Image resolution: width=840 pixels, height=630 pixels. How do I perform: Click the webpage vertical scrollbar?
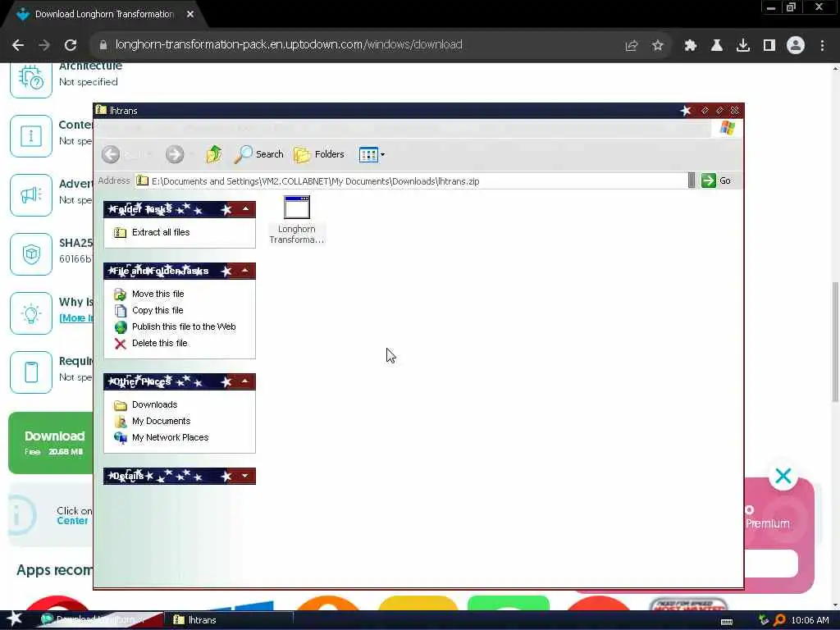(835, 343)
